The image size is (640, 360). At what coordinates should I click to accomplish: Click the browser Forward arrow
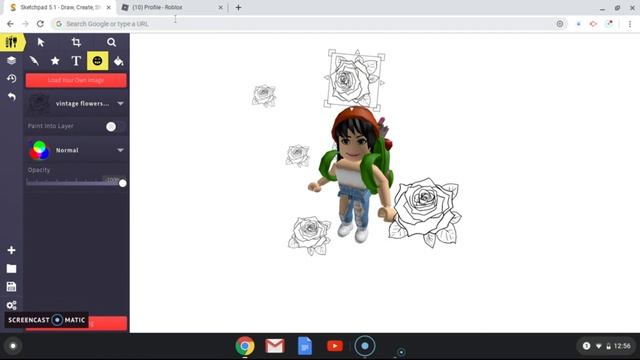(25, 24)
